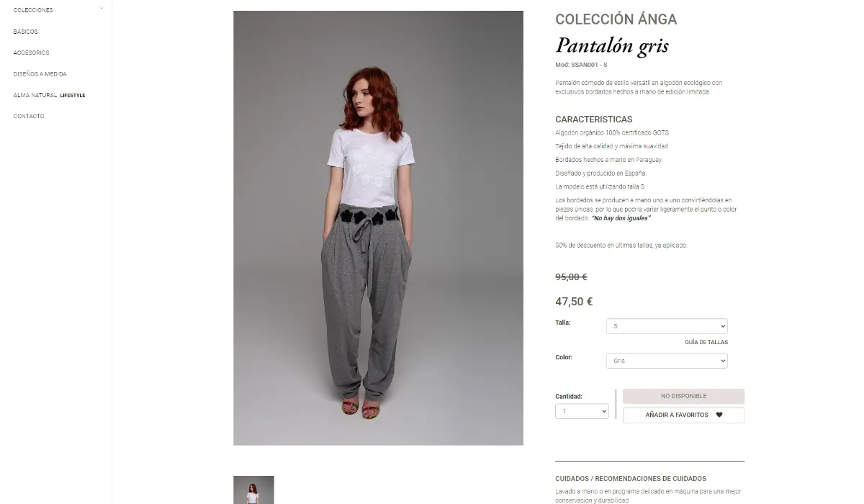Click the Añadir a favoritos button

(683, 415)
